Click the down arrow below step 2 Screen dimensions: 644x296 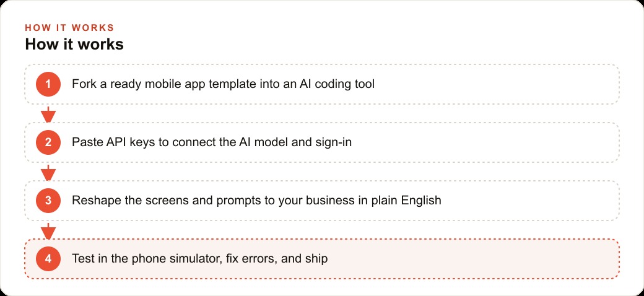point(48,172)
